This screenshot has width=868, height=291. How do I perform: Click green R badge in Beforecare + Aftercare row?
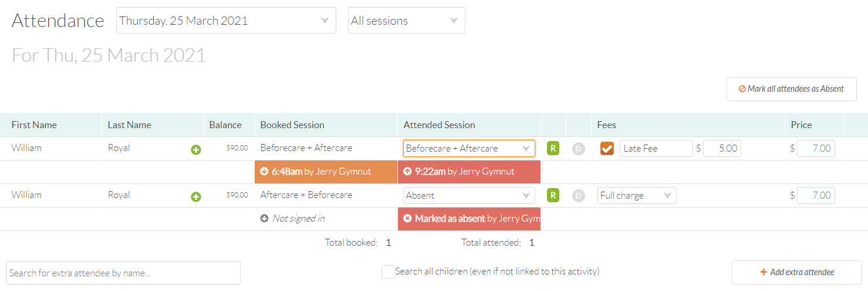553,148
